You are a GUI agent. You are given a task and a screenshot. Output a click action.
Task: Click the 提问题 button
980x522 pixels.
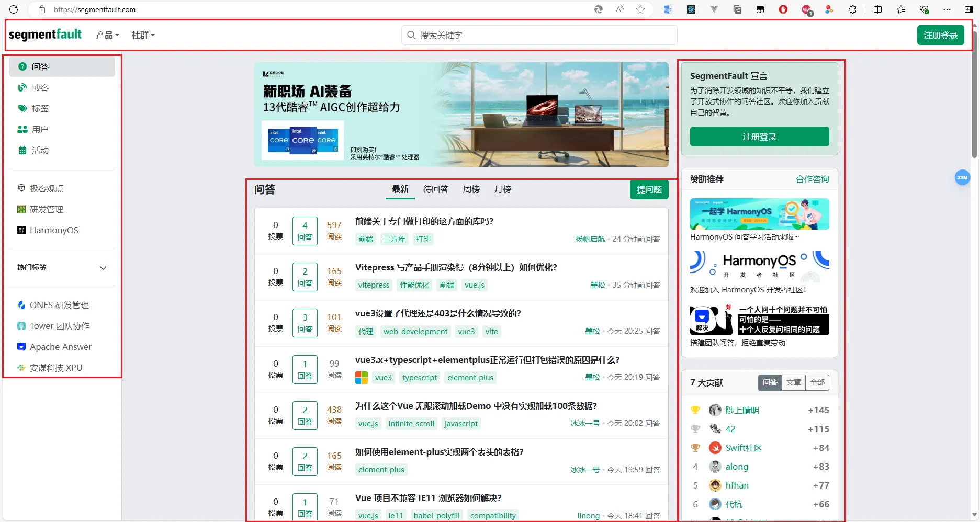[x=649, y=189]
